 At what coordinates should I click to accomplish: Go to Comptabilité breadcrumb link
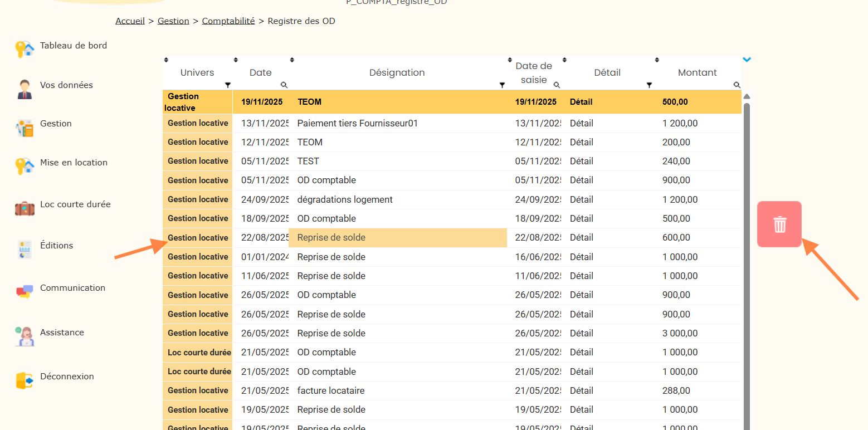point(228,21)
